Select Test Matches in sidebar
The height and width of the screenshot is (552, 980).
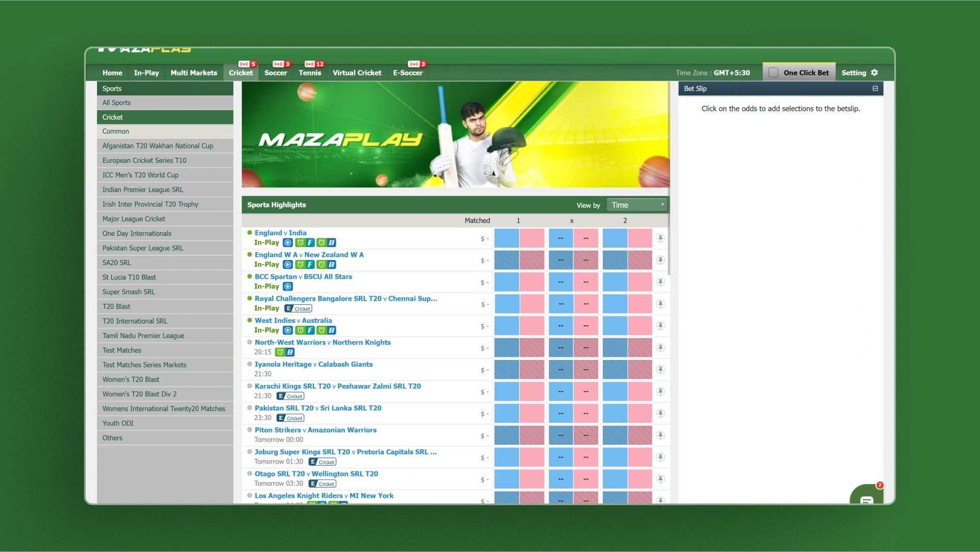click(x=165, y=350)
